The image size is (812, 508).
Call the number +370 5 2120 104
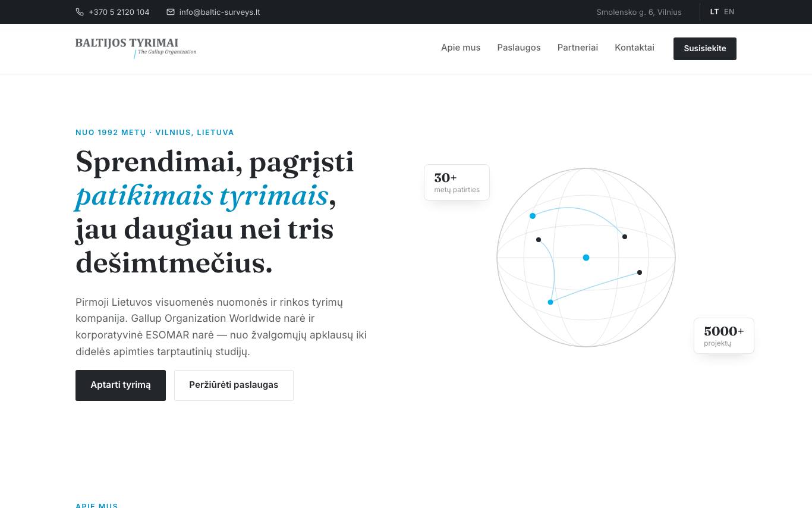(119, 12)
